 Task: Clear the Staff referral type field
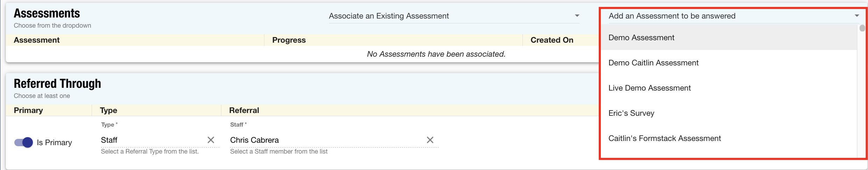point(211,140)
